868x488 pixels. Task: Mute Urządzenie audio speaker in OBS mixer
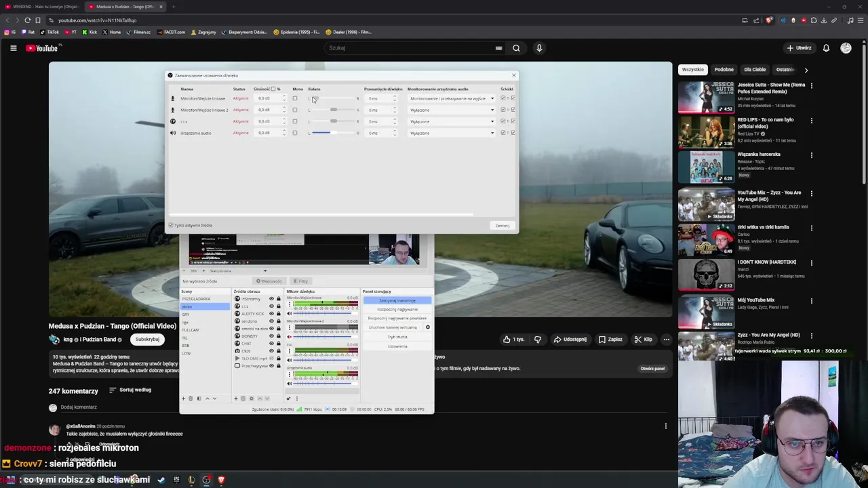(x=290, y=384)
